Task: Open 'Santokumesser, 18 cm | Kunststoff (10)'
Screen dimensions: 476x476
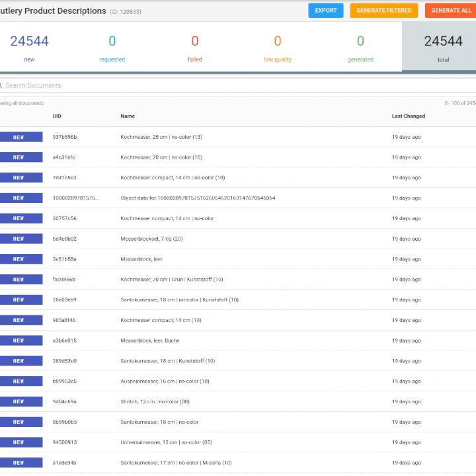Action: 167,361
